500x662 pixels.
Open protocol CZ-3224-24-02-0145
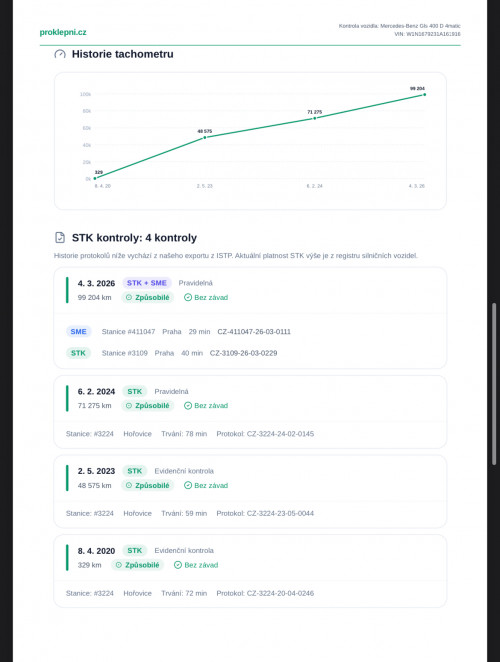[265, 434]
